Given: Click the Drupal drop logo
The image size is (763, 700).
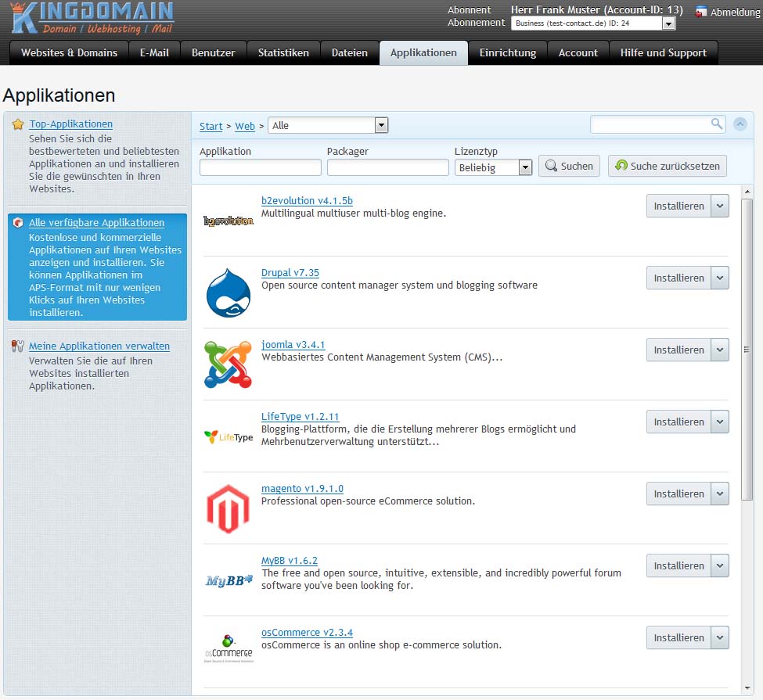Looking at the screenshot, I should (x=229, y=293).
